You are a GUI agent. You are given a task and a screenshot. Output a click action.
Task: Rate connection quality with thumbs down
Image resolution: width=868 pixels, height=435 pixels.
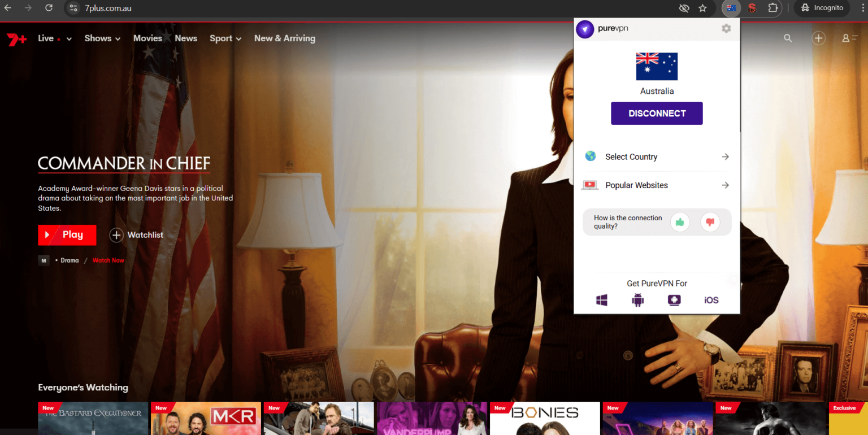(710, 222)
